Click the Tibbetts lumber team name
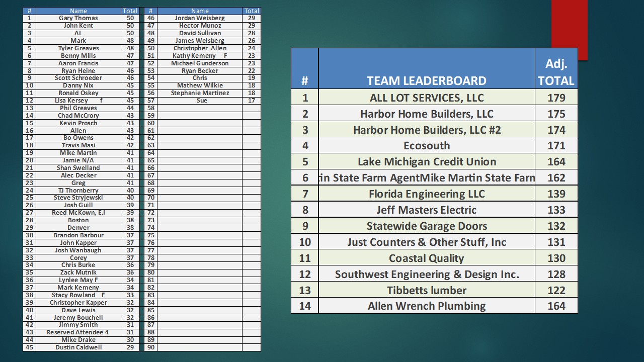Screen dimensions: 644x362 tap(426, 291)
